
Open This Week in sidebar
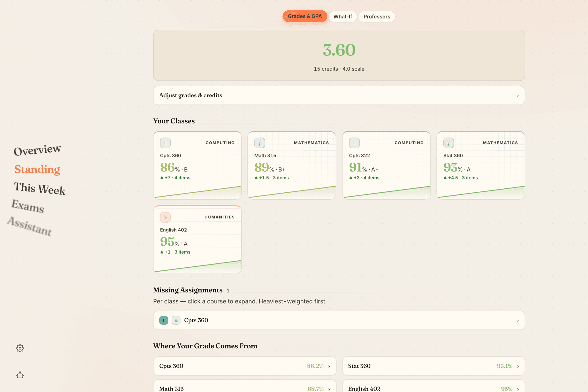[x=40, y=188]
